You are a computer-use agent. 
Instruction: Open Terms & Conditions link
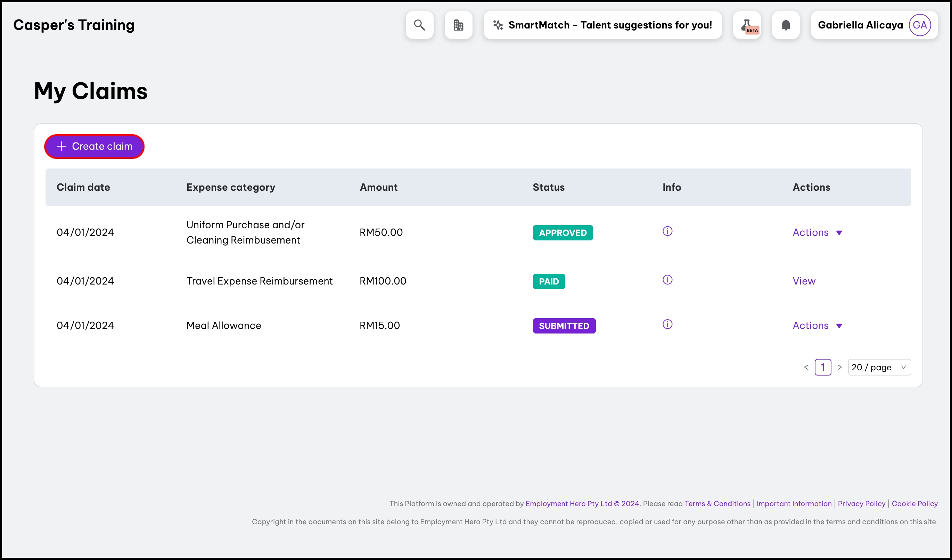point(717,503)
